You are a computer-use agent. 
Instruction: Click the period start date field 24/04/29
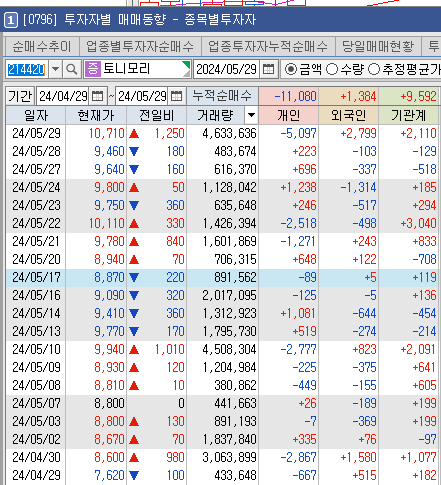coord(63,96)
